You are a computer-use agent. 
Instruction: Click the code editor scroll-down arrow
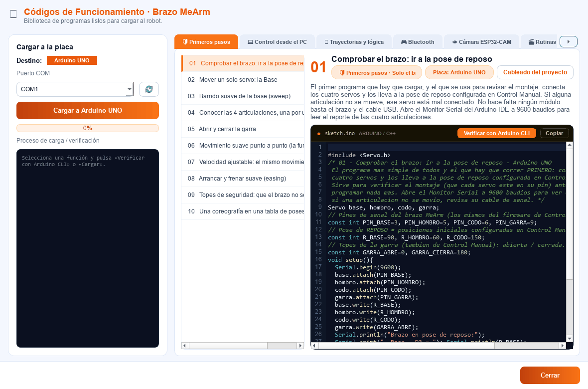click(570, 338)
